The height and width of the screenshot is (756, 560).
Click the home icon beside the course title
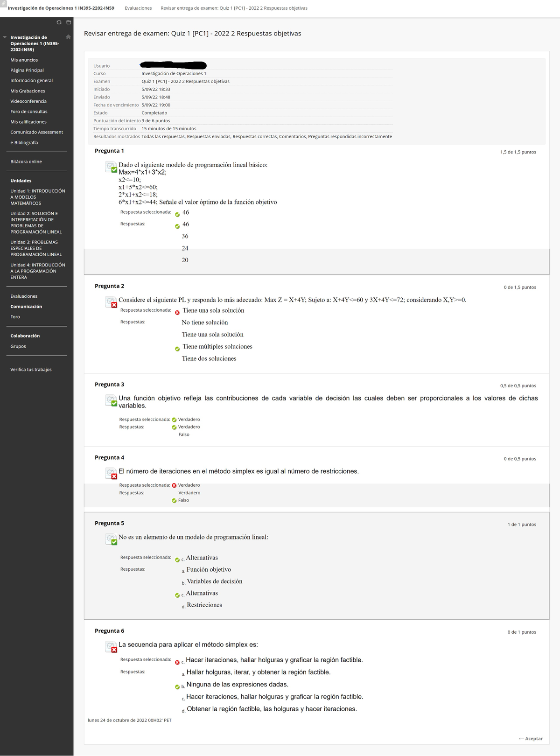(68, 37)
